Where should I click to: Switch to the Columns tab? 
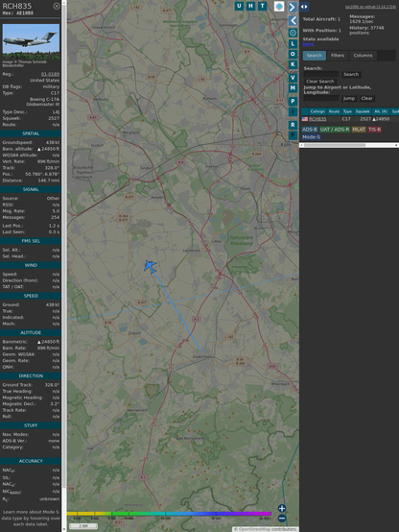coord(363,56)
